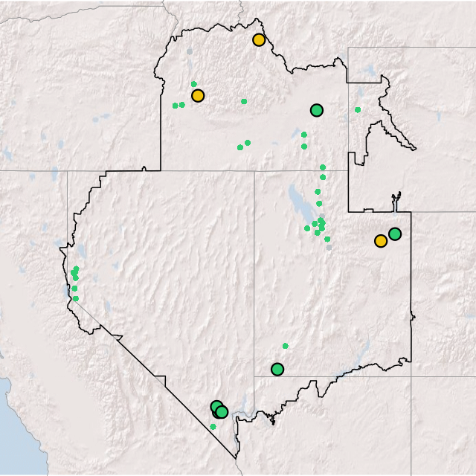Click the yellow marker on the eastern side
Viewport: 476px width, 476px height.
pos(381,241)
